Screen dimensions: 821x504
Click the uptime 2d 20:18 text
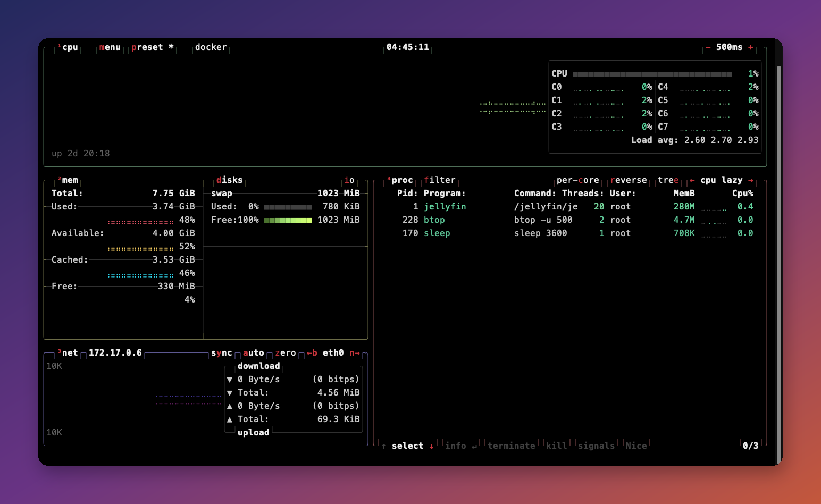(x=81, y=154)
